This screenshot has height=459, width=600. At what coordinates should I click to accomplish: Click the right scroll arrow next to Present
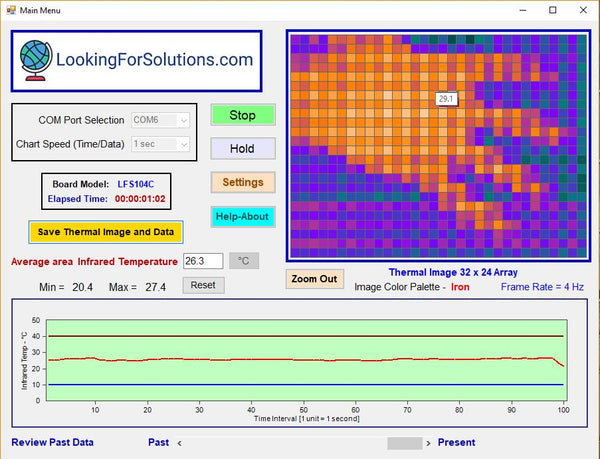(x=428, y=443)
